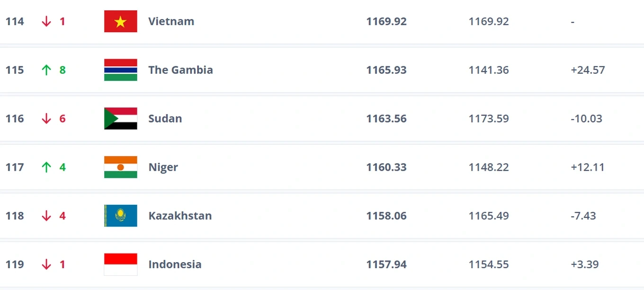Select the Sudan country name
Screen dimensions: 644x290
165,118
